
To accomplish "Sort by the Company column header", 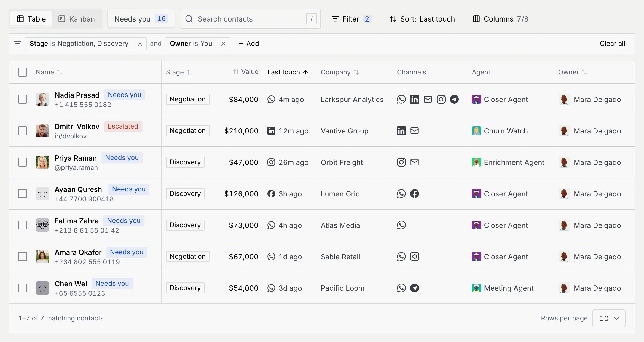I will tap(340, 72).
